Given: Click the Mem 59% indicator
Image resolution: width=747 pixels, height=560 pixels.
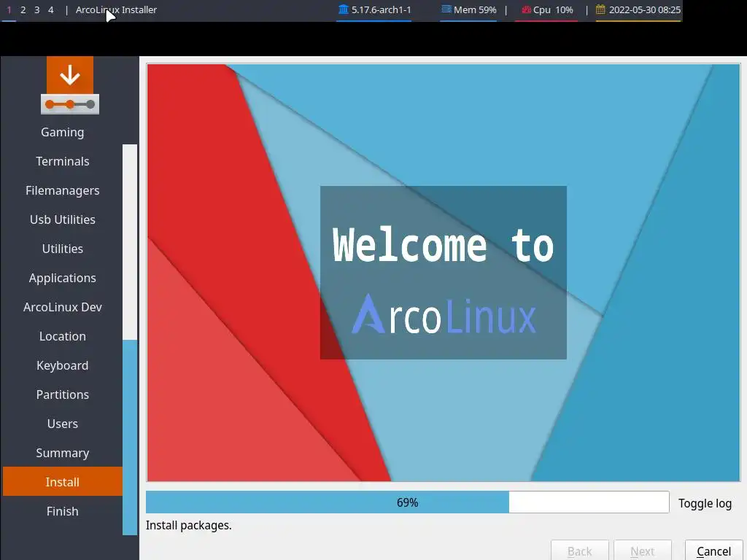Looking at the screenshot, I should pyautogui.click(x=475, y=9).
